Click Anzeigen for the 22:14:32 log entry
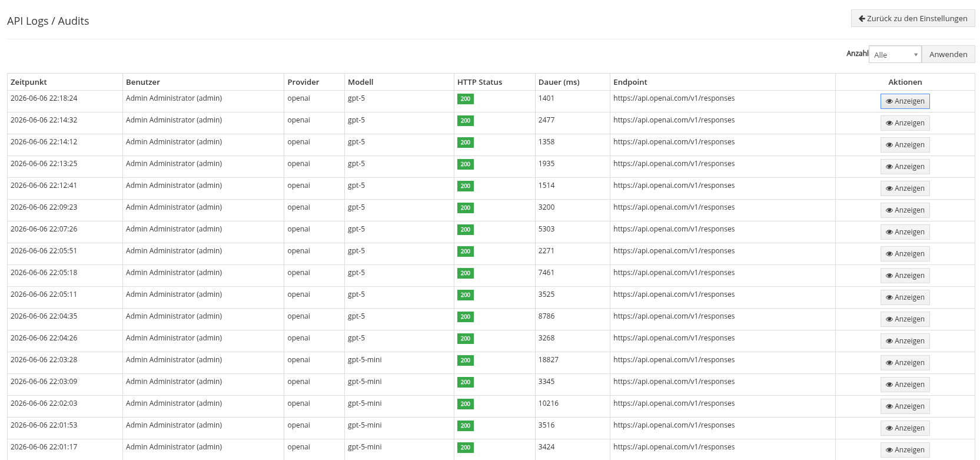980x460 pixels. 905,123
